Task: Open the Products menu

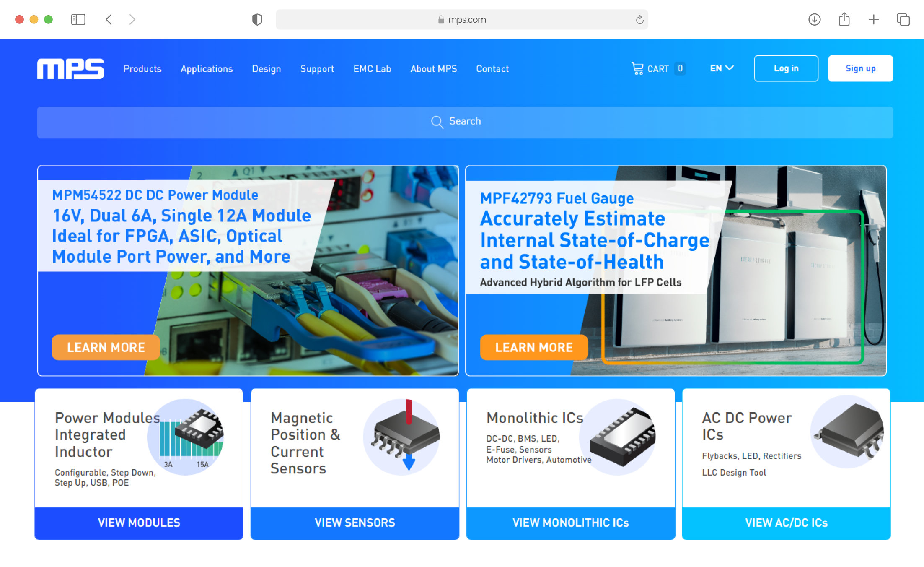Action: coord(142,69)
